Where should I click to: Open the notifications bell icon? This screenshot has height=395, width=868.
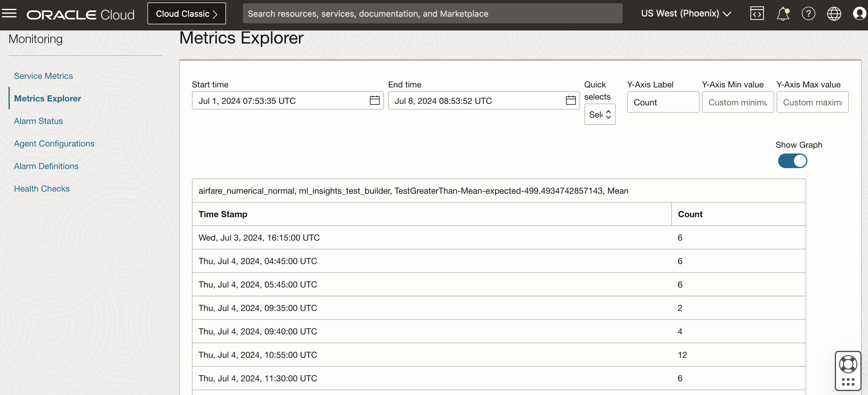point(782,13)
